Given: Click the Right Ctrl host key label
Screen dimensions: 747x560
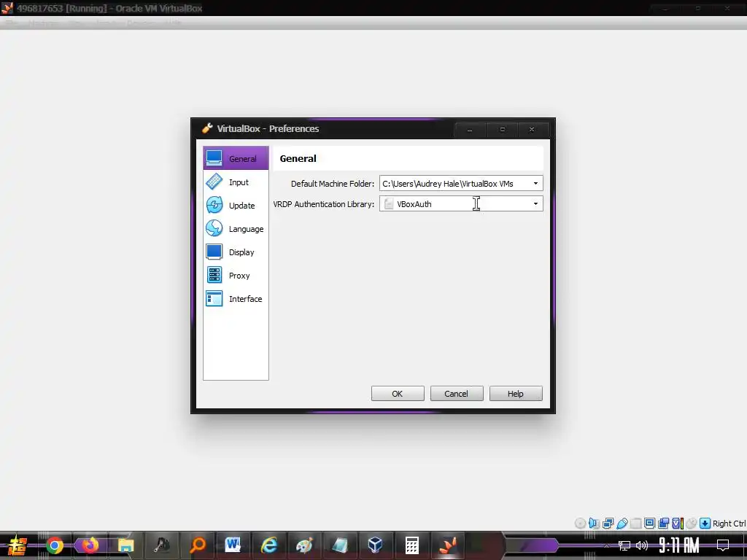Looking at the screenshot, I should point(729,524).
